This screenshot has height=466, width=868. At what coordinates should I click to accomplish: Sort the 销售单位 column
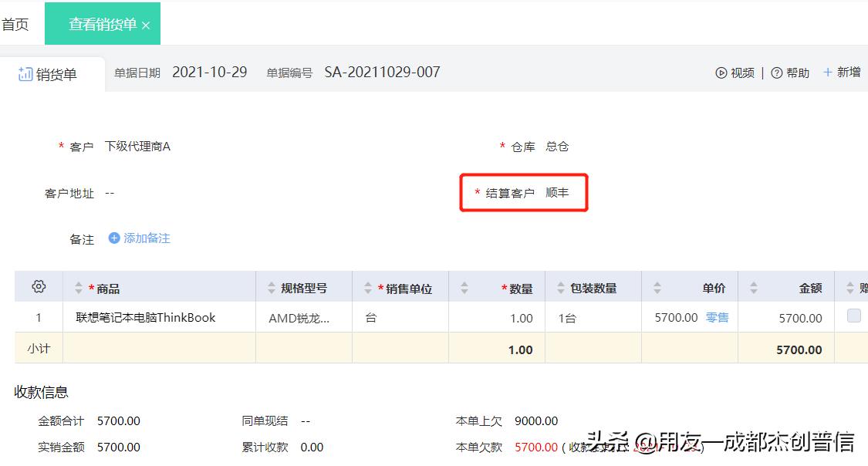coord(366,285)
